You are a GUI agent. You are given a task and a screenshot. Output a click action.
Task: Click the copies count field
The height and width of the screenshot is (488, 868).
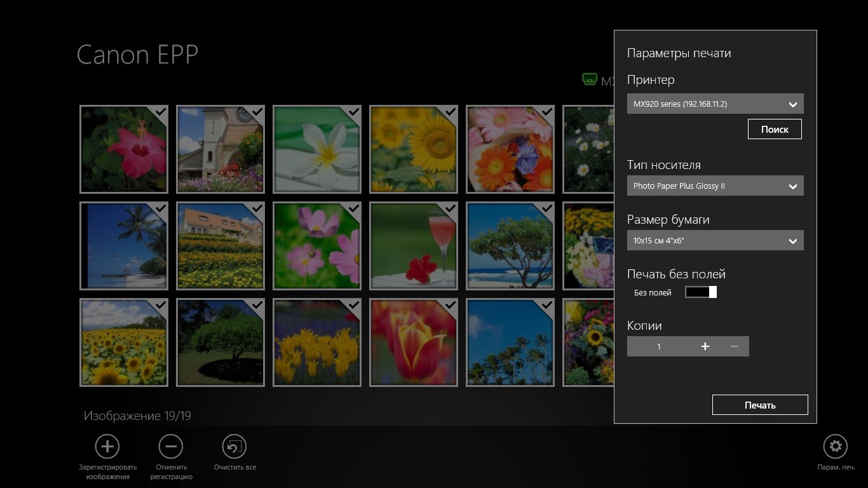coord(659,346)
